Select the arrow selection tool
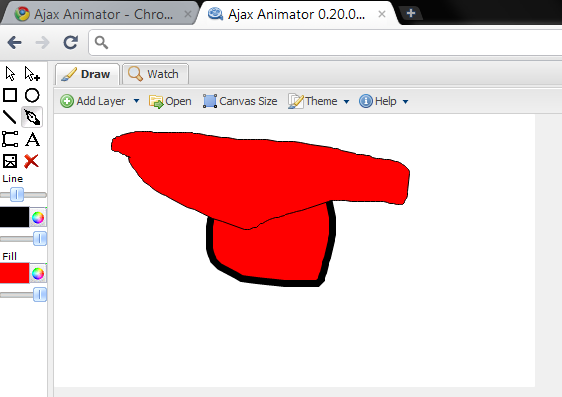Image resolution: width=562 pixels, height=397 pixels. (x=10, y=73)
